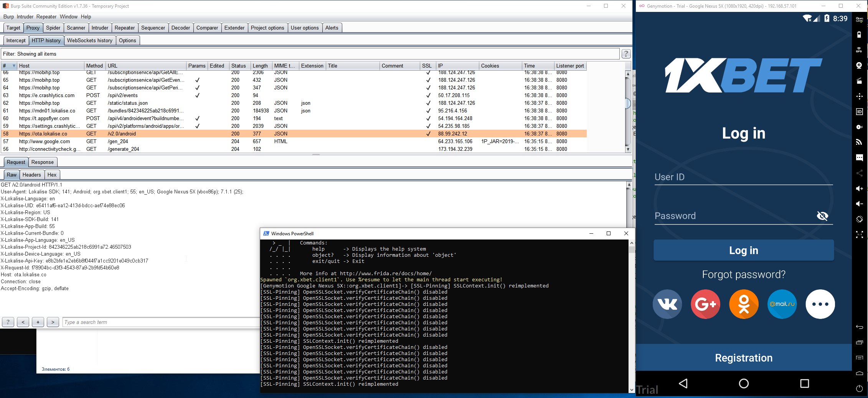Set emulator to pixel-perfect 1:1 mode
The width and height of the screenshot is (868, 398).
pos(860,235)
